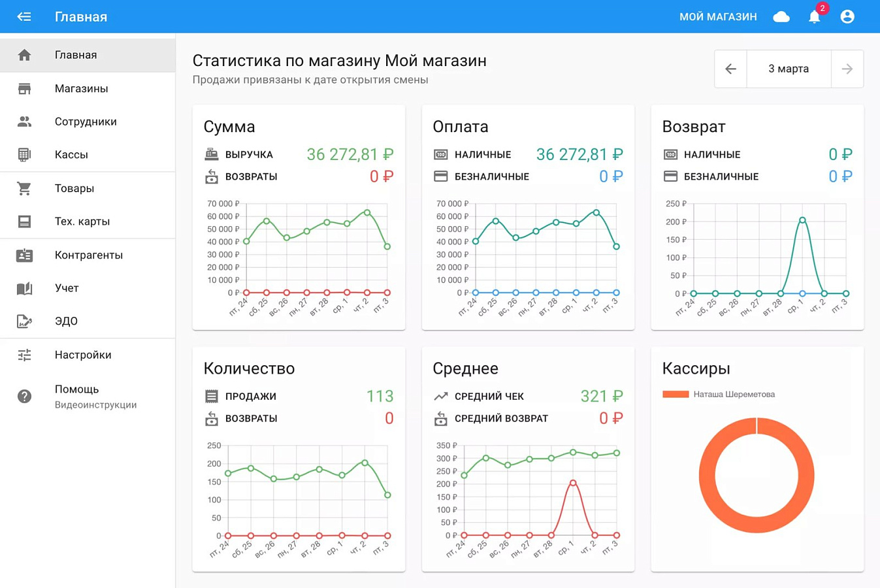Click the 321 ₽ average check value
880x588 pixels.
[602, 396]
